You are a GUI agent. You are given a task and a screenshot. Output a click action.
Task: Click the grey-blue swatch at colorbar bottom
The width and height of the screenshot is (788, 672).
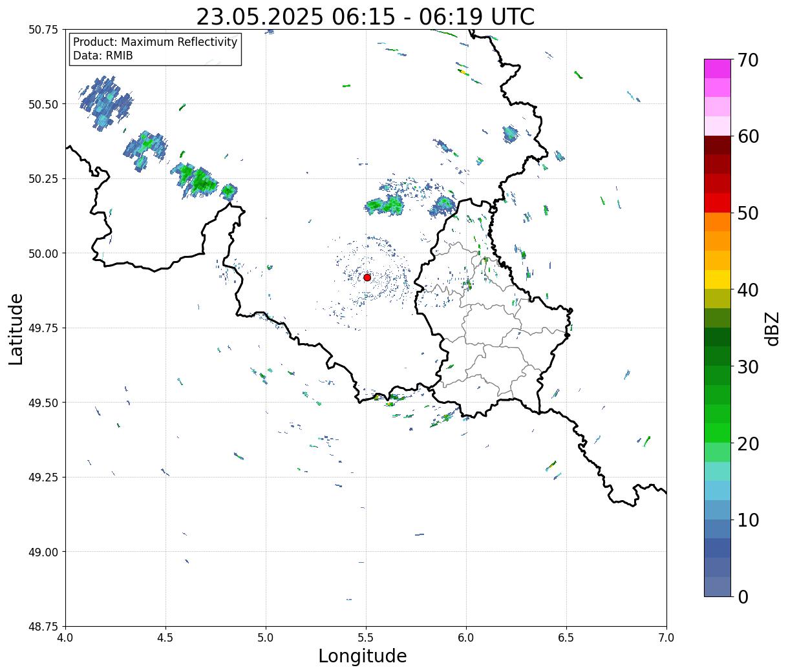(x=718, y=587)
